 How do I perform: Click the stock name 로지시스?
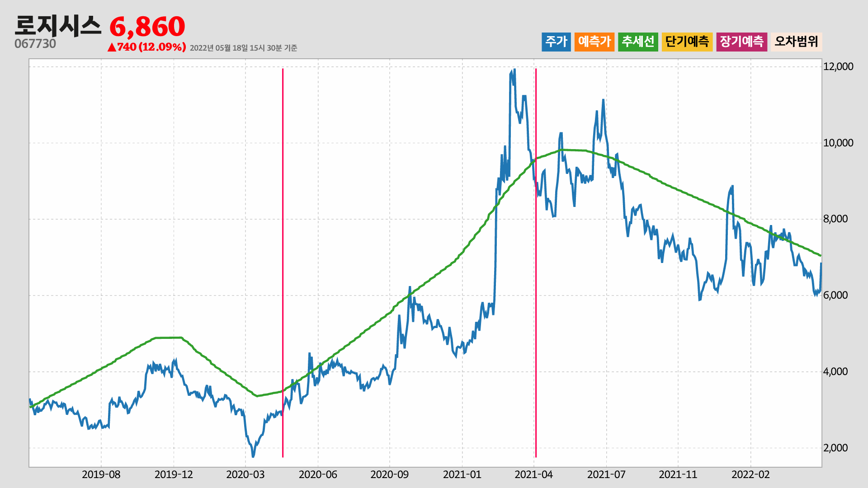58,26
